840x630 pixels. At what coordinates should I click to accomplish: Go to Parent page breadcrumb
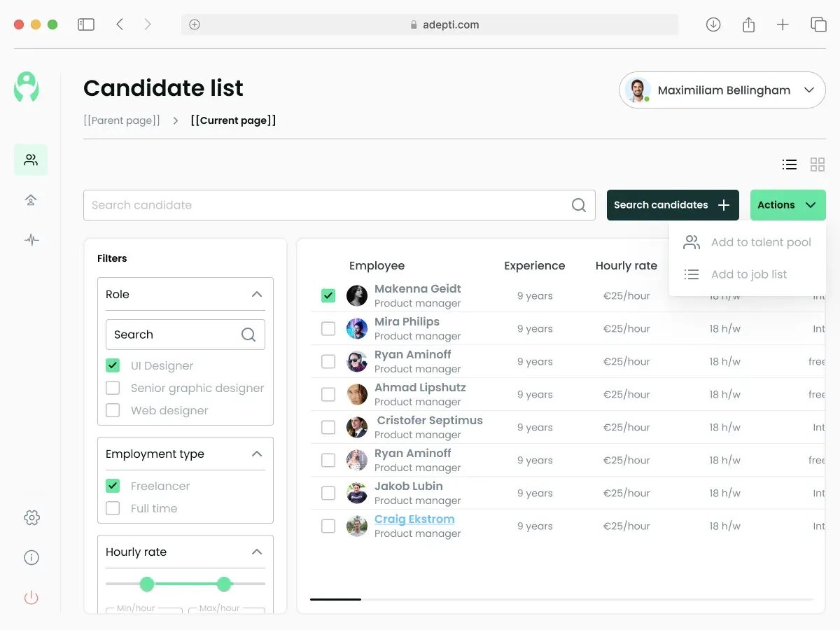pyautogui.click(x=122, y=120)
